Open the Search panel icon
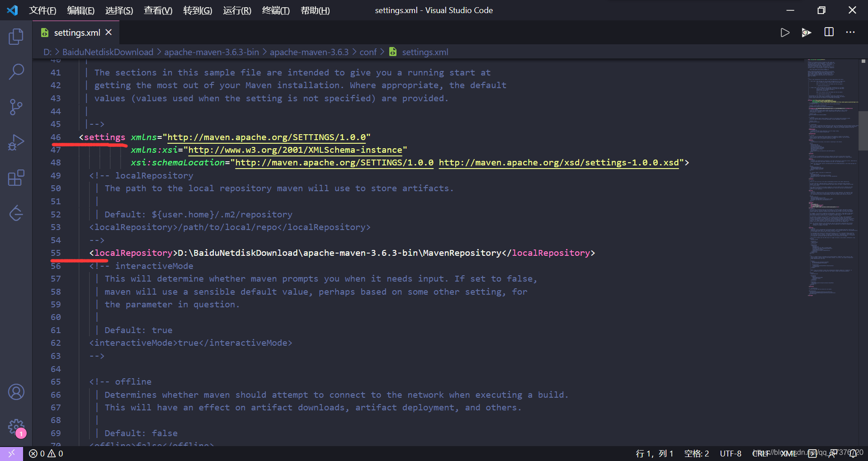Screen dimensions: 868x461 16,71
